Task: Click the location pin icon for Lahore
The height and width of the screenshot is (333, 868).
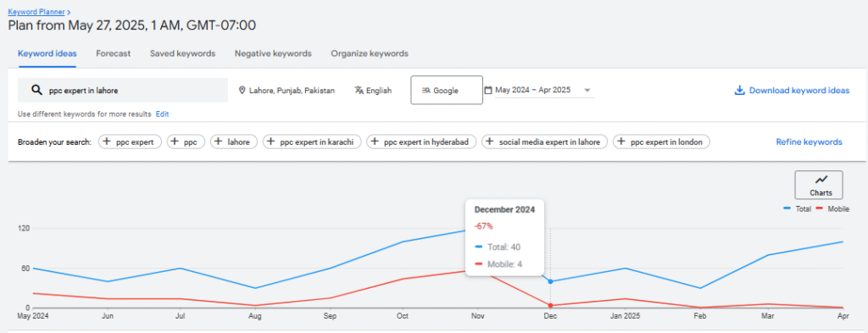Action: click(242, 90)
